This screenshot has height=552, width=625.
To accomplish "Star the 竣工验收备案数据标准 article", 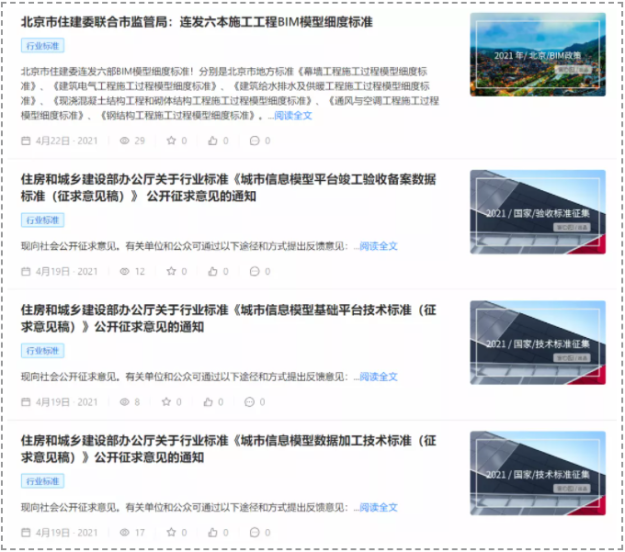I will pos(170,271).
